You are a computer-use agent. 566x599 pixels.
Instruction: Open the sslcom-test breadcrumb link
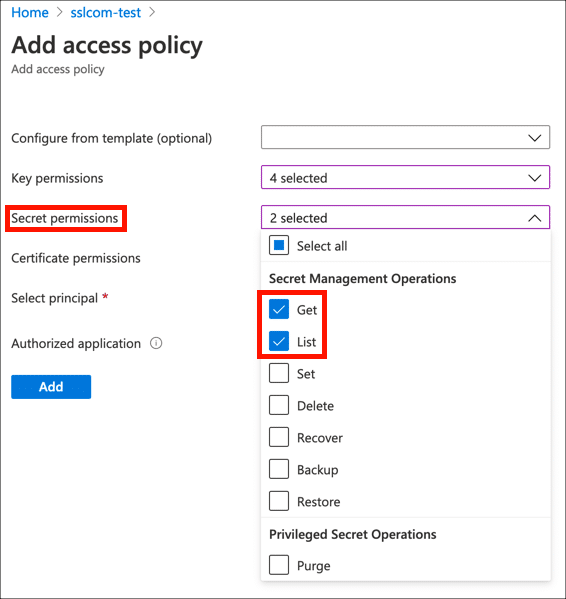[x=105, y=13]
